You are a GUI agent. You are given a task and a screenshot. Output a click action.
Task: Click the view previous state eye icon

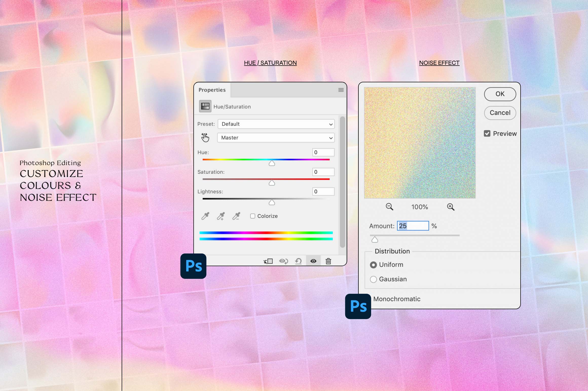click(x=283, y=261)
